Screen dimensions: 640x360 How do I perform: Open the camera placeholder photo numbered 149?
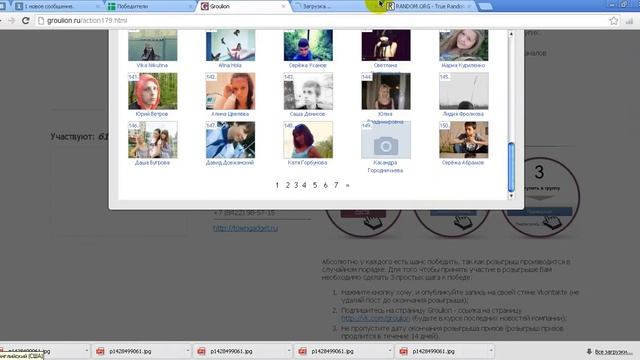coord(386,140)
